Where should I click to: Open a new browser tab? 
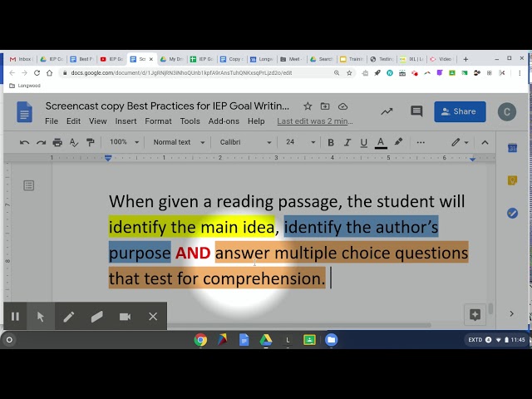tap(465, 59)
